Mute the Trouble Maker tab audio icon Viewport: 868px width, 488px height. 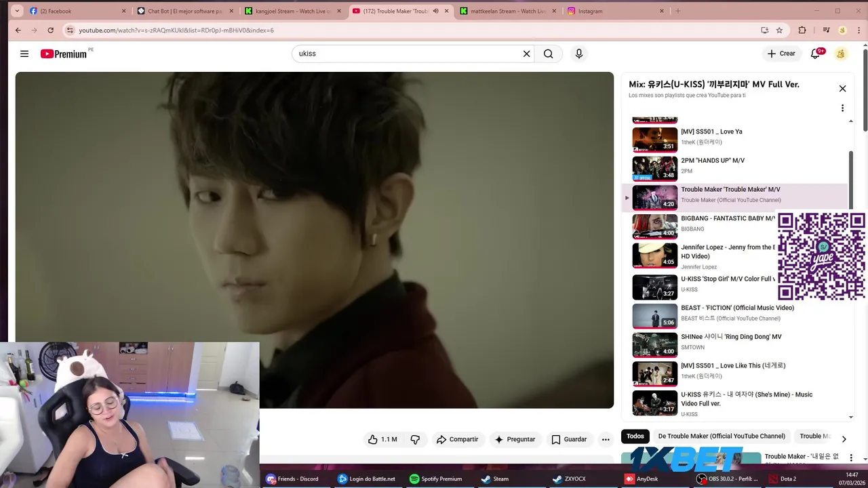(435, 11)
